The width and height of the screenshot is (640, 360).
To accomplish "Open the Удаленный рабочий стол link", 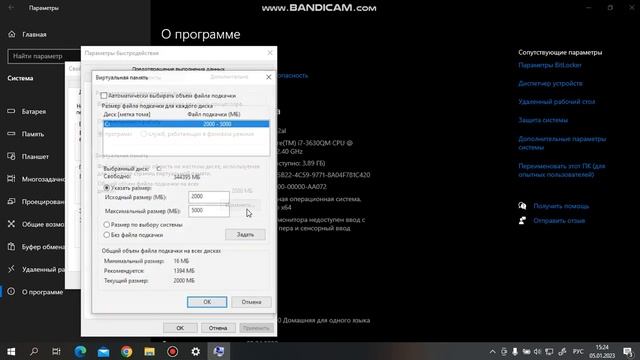I will pos(556,102).
